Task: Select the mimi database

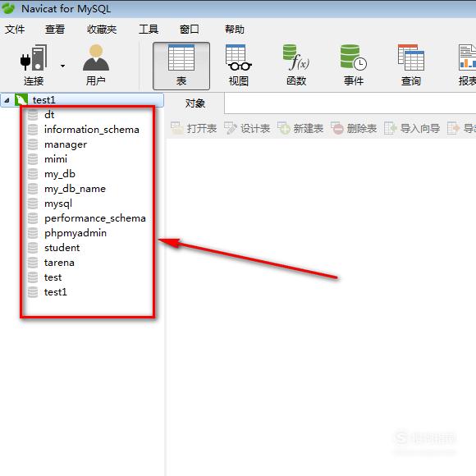Action: point(56,158)
